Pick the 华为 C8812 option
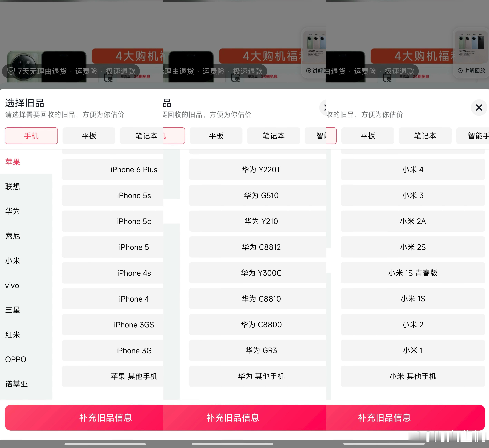The image size is (489, 448). pyautogui.click(x=258, y=247)
